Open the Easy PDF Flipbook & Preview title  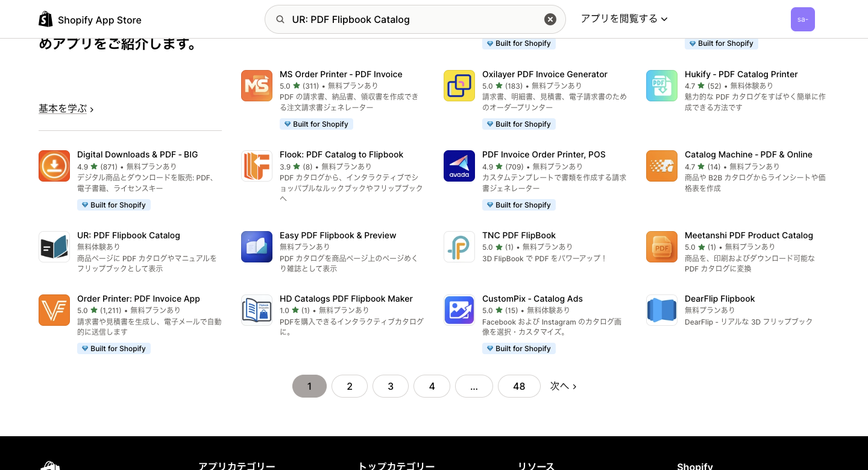(x=338, y=235)
